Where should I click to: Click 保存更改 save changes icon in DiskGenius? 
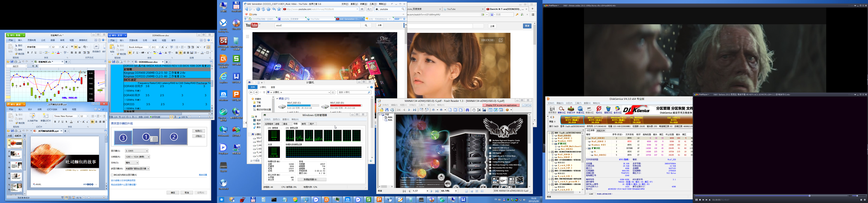point(552,110)
